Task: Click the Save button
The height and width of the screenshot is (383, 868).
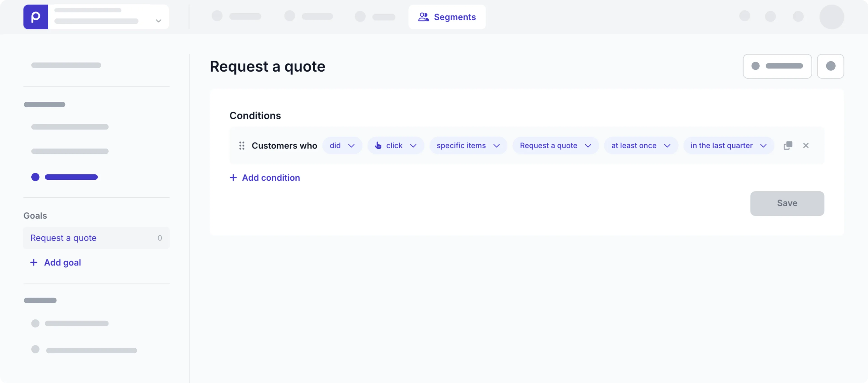Action: [x=788, y=203]
